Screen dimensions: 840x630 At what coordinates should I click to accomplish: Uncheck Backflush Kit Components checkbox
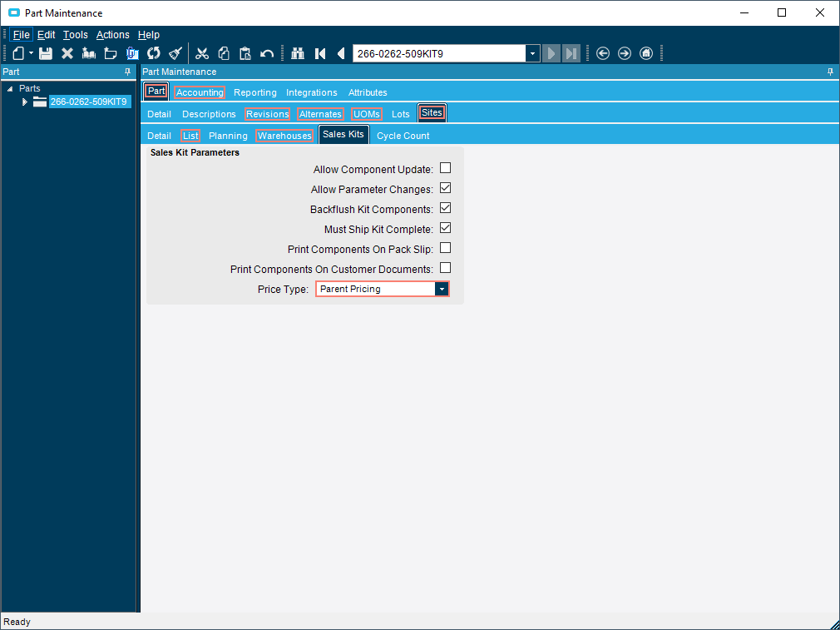pyautogui.click(x=445, y=208)
